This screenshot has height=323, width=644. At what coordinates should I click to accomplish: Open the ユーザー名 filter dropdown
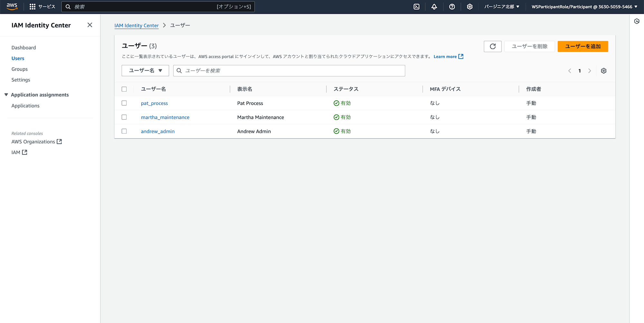pos(145,70)
